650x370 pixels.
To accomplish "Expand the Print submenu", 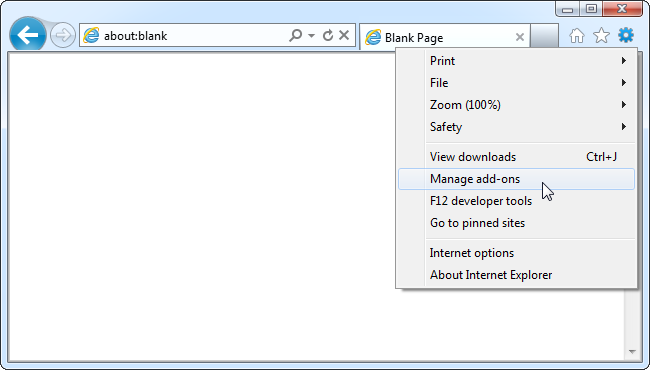I will click(x=517, y=61).
